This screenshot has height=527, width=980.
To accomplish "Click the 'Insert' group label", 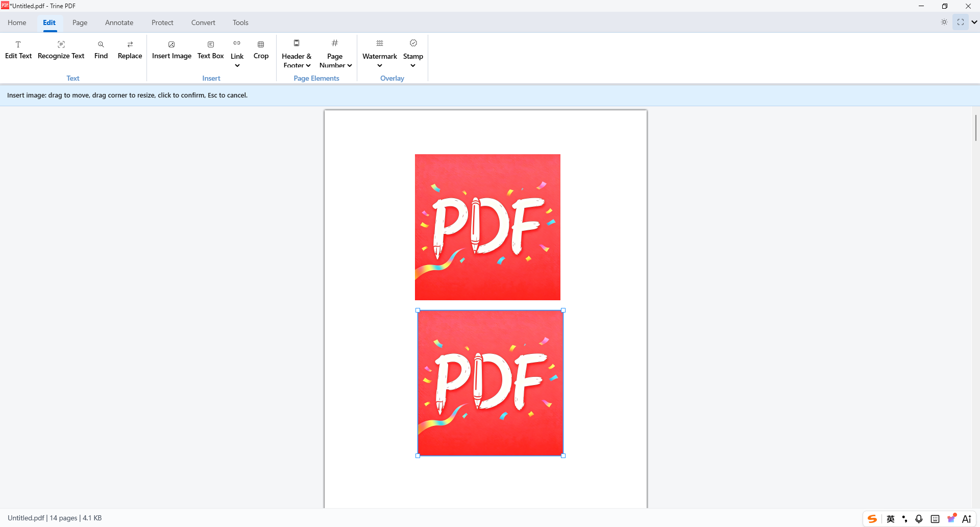I will click(211, 78).
